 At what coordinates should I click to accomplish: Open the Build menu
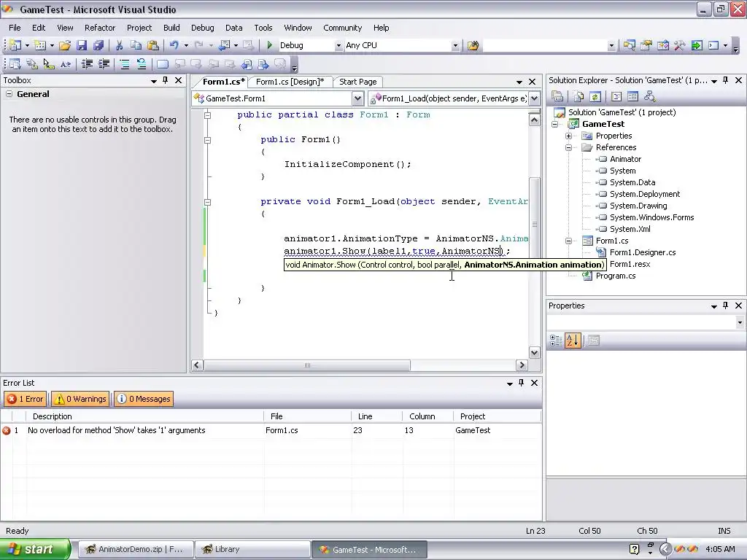point(171,28)
